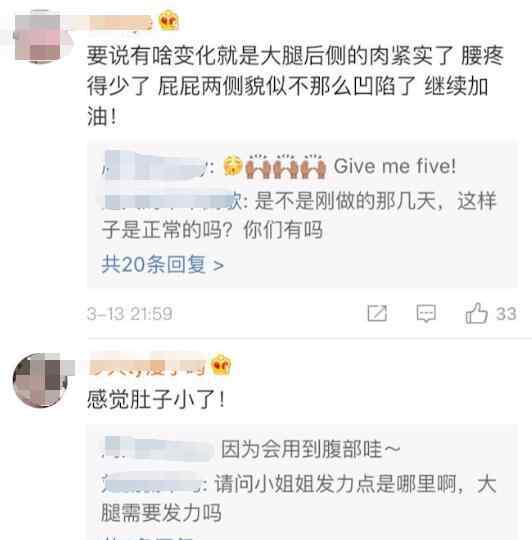Open username before '因为会用到腹部哇' reply
This screenshot has width=532, height=540.
159,449
